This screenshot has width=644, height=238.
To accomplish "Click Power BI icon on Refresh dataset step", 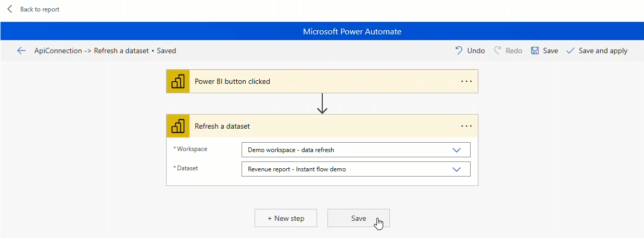I will 178,126.
